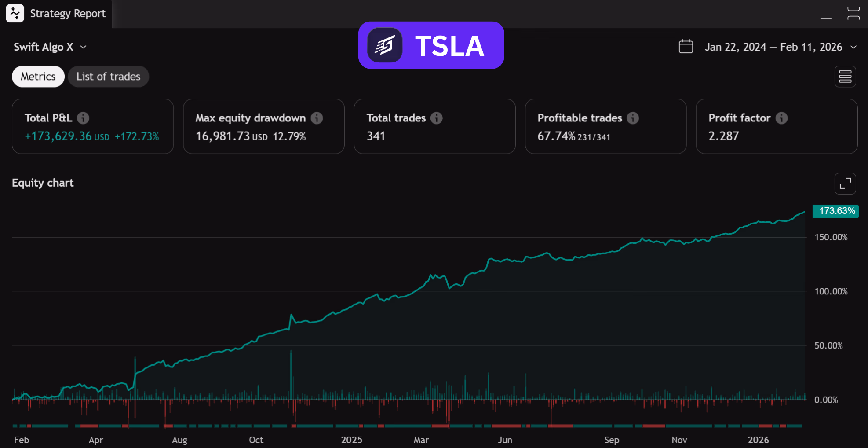Click the Profitable trades info icon
The height and width of the screenshot is (448, 868).
(x=633, y=118)
